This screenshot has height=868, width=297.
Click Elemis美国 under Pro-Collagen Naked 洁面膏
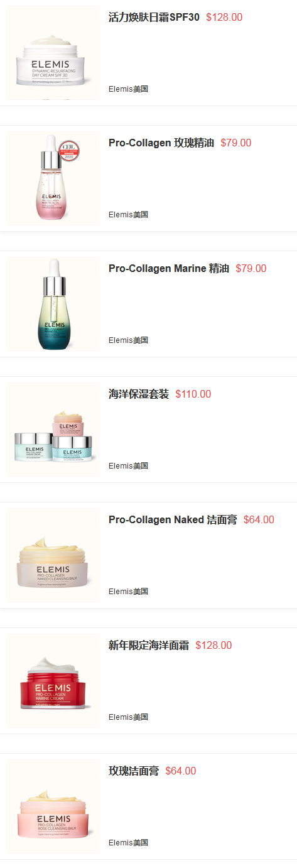128,592
